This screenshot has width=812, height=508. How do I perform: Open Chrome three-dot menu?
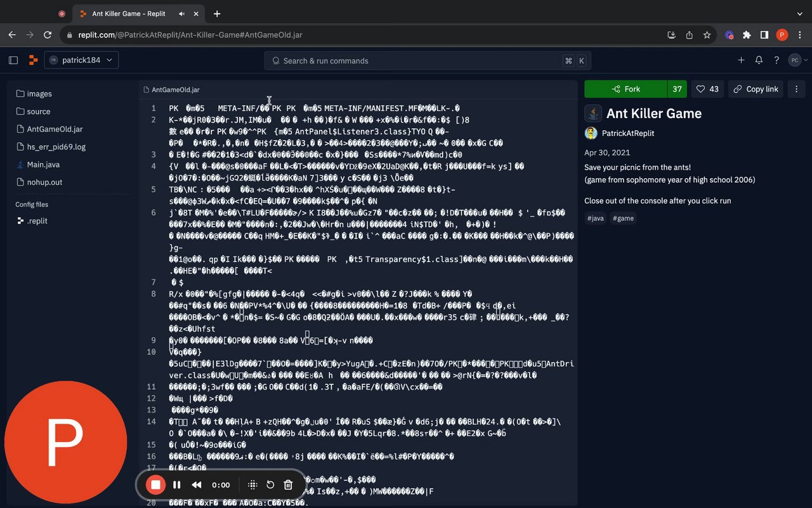[799, 35]
